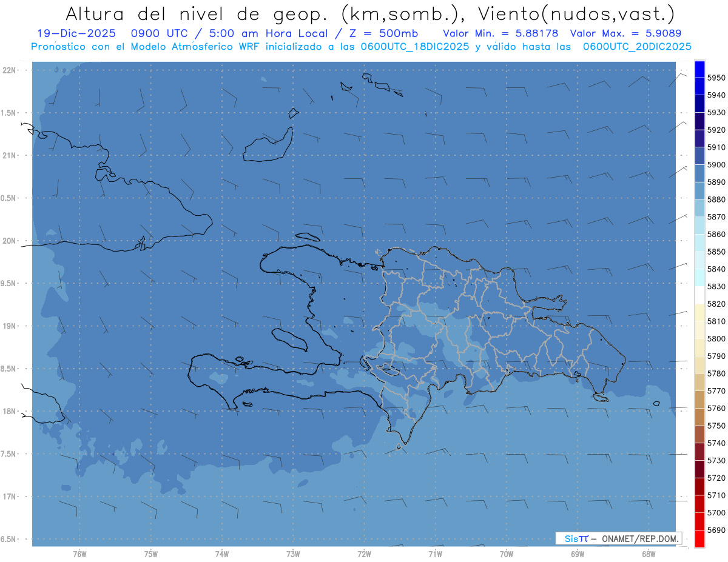Click the '5890' legend value
This screenshot has width=728, height=562.
[716, 182]
